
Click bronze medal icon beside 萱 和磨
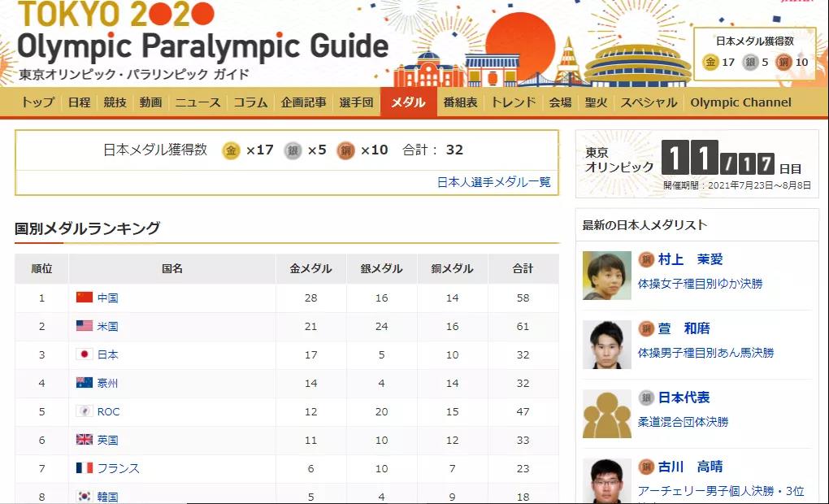tap(646, 328)
